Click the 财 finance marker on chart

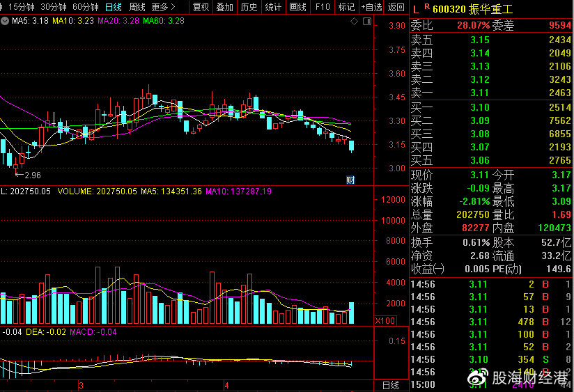click(350, 180)
